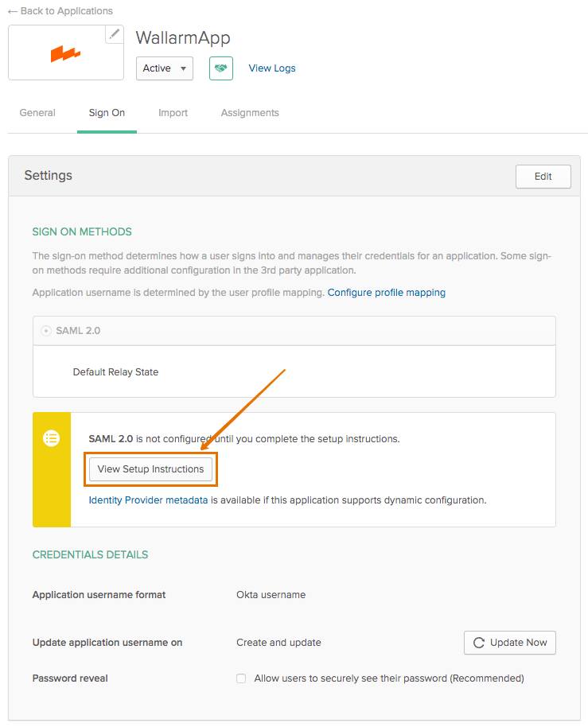Click the Application username format label
The width and height of the screenshot is (588, 727).
click(x=99, y=595)
